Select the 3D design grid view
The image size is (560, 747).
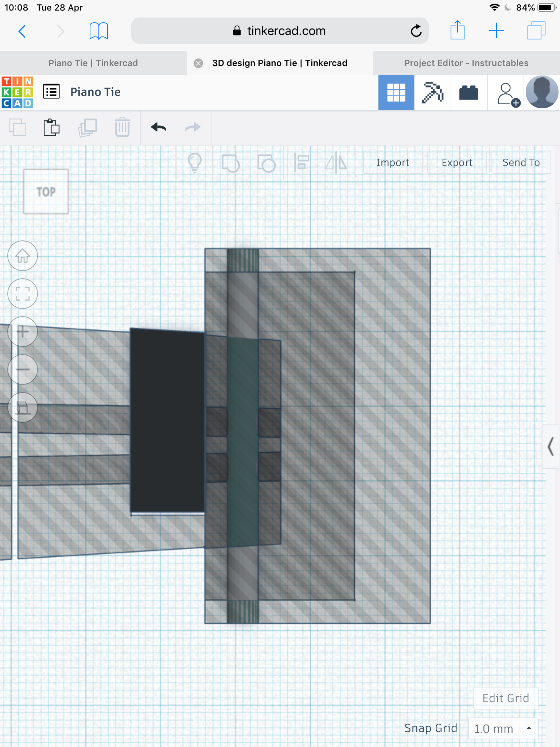[x=396, y=92]
